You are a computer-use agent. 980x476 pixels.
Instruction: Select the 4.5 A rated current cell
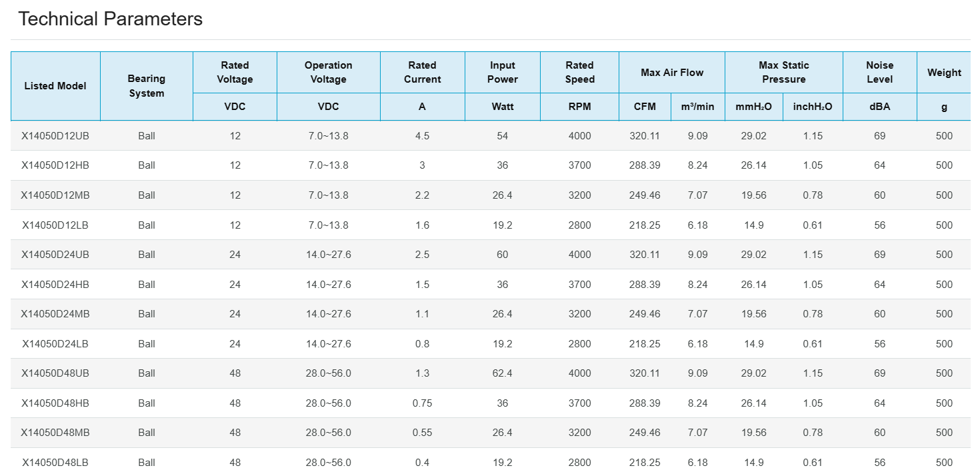tap(422, 136)
